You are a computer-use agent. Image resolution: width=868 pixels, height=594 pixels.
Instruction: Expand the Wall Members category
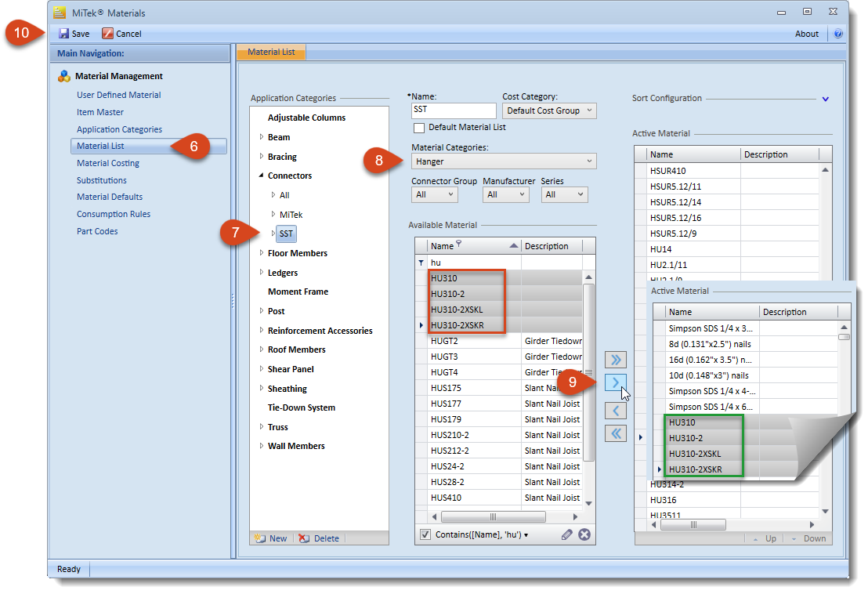[262, 446]
